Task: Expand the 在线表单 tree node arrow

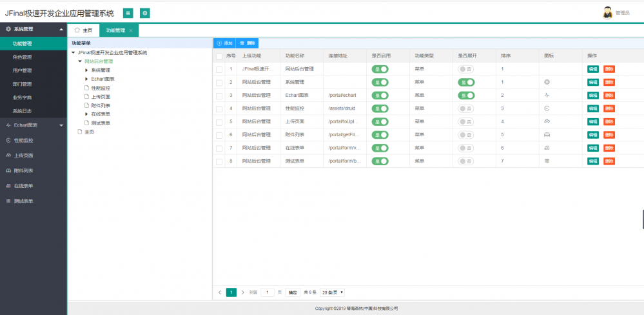Action: coord(86,114)
